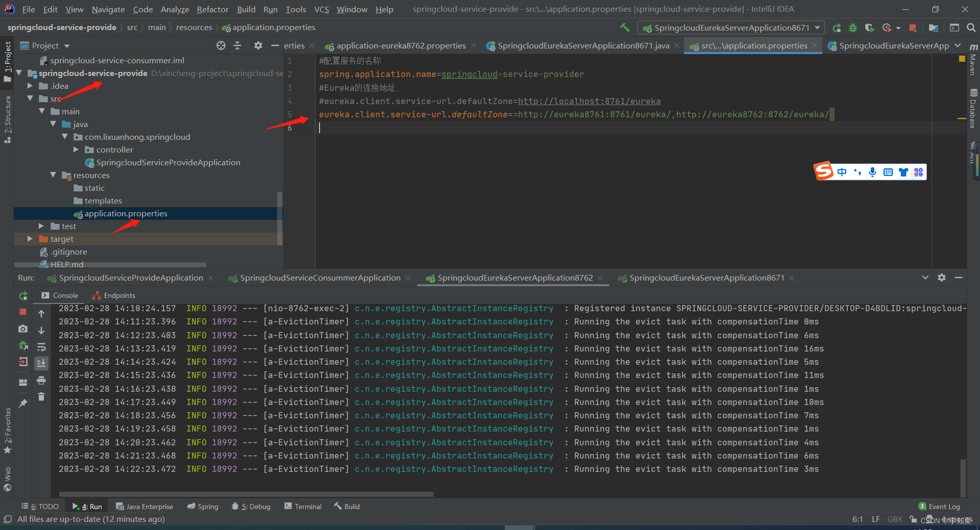This screenshot has width=980, height=530.
Task: Run the application with coverage
Action: tap(870, 28)
